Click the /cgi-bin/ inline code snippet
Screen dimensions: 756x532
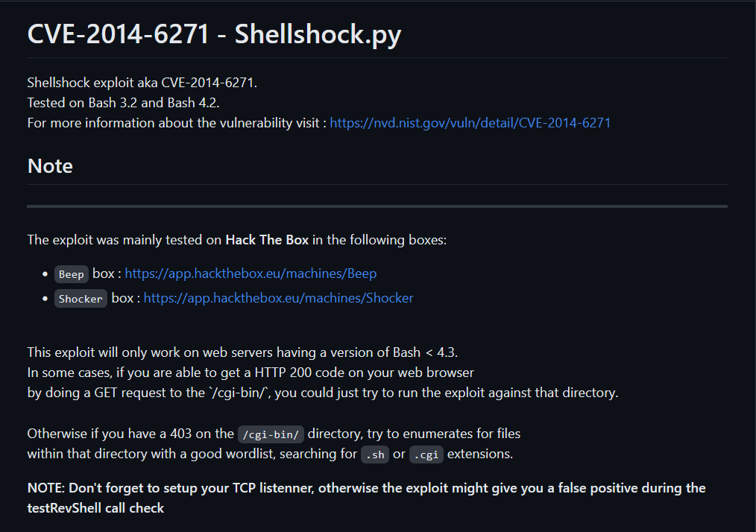click(271, 434)
